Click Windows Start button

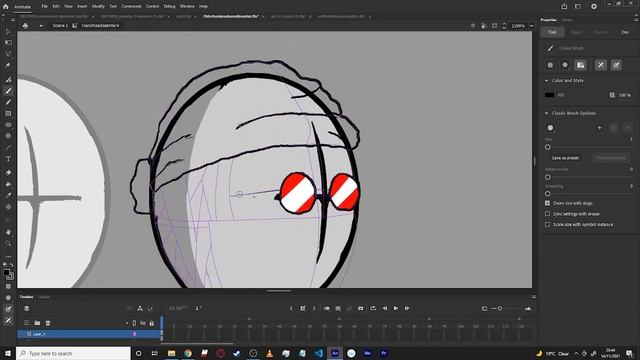point(8,353)
